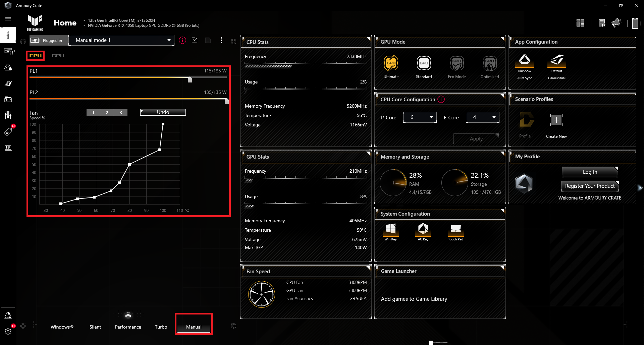Open the E-Core count dropdown
Image resolution: width=644 pixels, height=345 pixels.
tap(483, 117)
